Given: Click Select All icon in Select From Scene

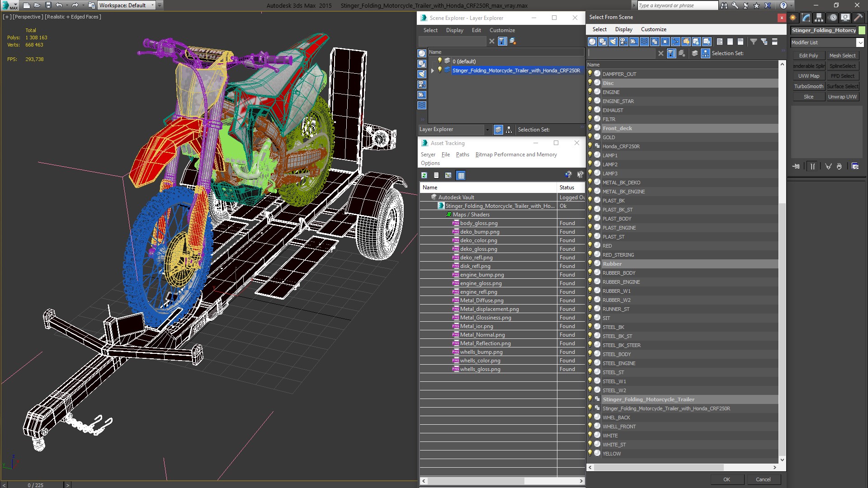Looking at the screenshot, I should point(719,42).
